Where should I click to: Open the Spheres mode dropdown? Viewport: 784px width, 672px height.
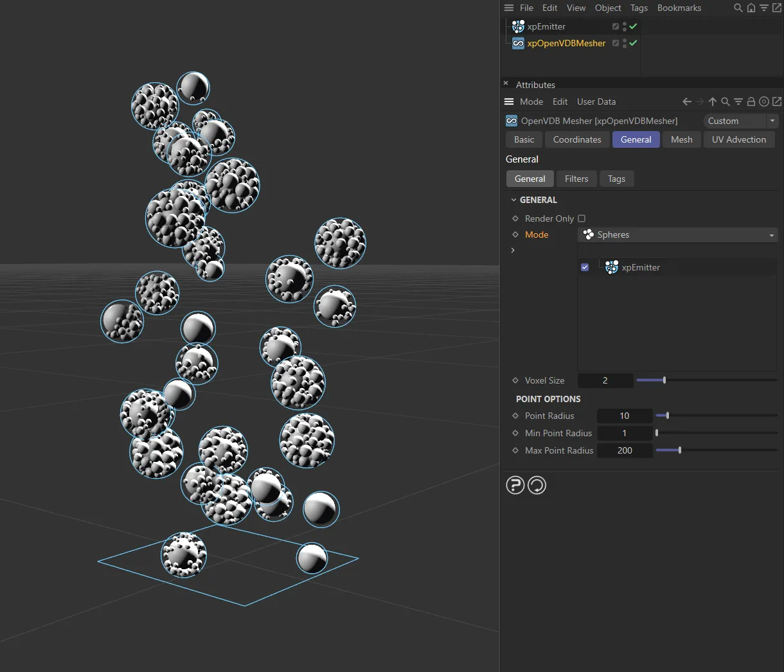[677, 234]
